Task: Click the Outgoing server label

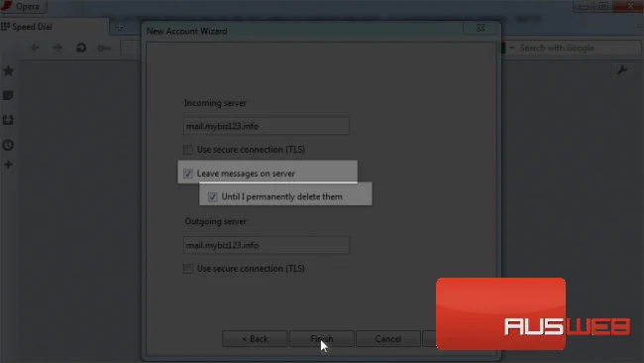Action: click(x=215, y=221)
